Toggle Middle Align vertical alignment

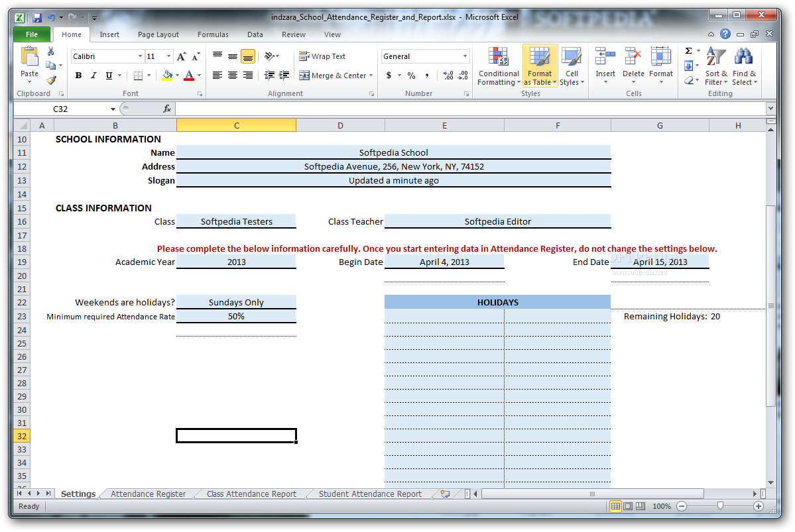coord(233,56)
